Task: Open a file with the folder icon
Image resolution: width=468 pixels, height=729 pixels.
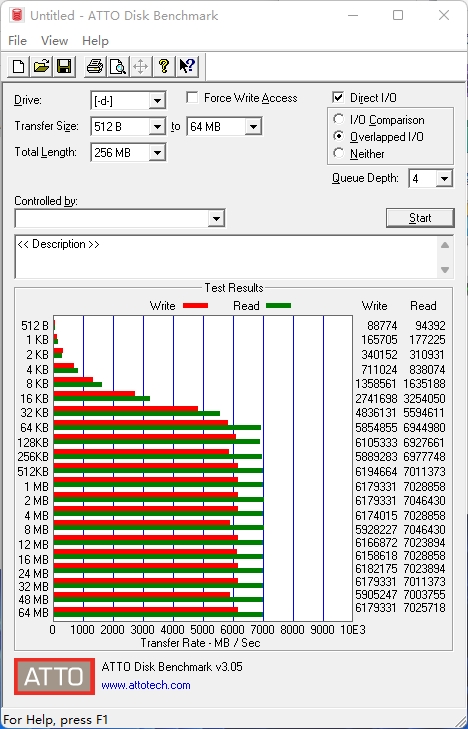Action: point(41,66)
